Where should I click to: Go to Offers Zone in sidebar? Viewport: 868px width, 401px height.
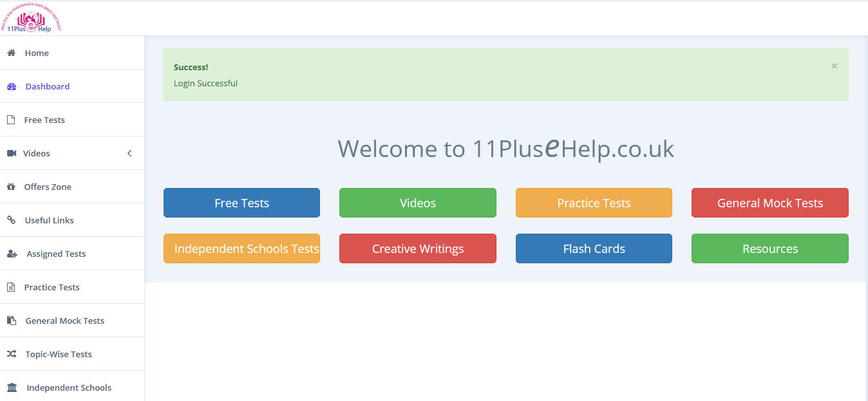click(72, 187)
